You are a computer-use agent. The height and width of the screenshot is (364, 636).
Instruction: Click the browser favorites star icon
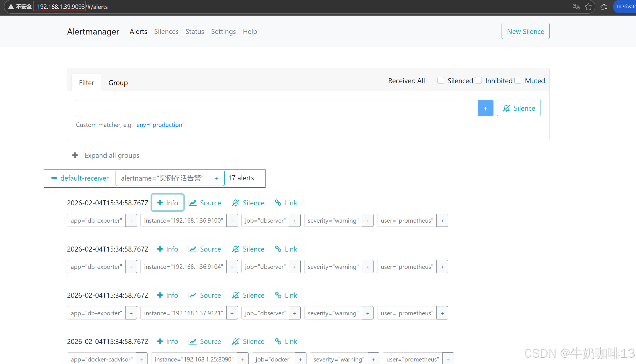tap(588, 7)
